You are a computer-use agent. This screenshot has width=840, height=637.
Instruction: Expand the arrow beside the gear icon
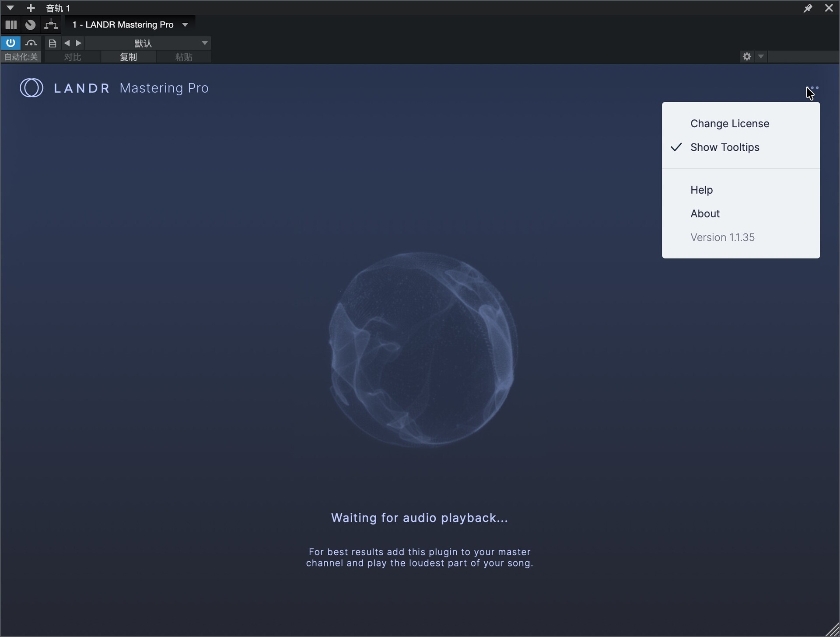pyautogui.click(x=761, y=56)
